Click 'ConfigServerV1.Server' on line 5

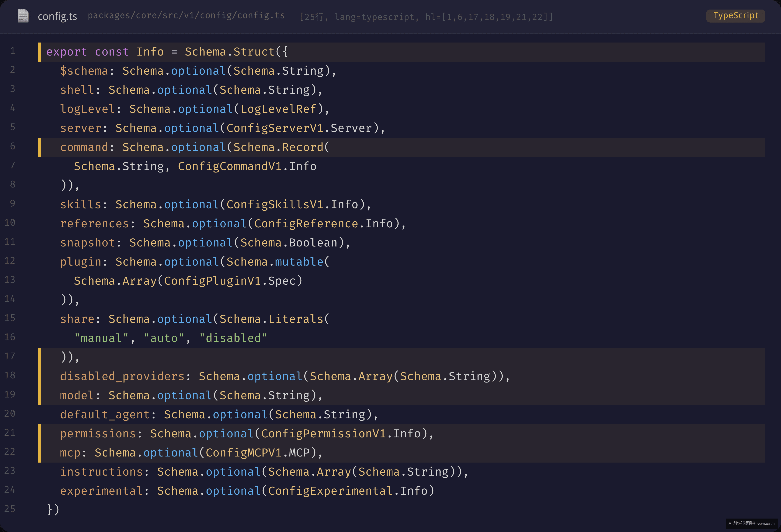click(x=299, y=128)
